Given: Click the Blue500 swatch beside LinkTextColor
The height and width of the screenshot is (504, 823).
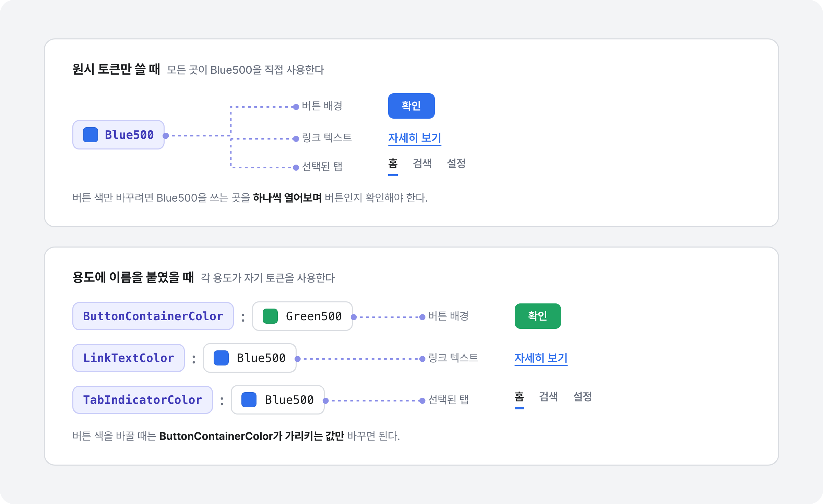Looking at the screenshot, I should pos(221,358).
